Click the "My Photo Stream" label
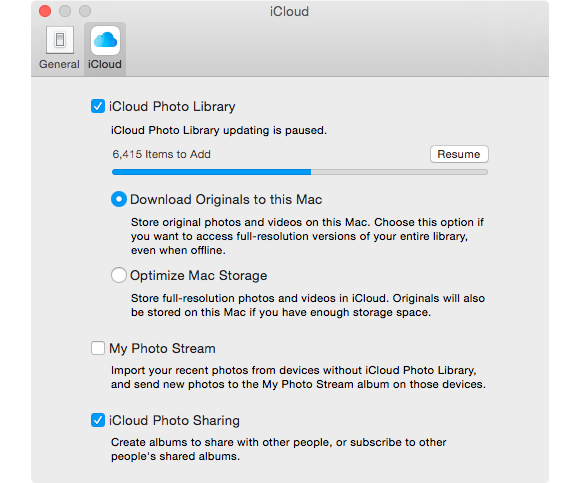Image resolution: width=580 pixels, height=483 pixels. [162, 348]
